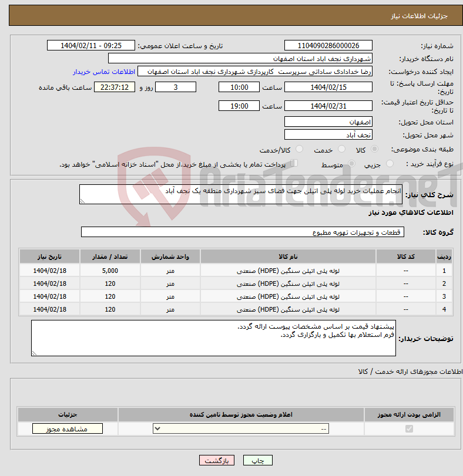Click the تاریخ نیاز column header
The width and height of the screenshot is (463, 476).
pyautogui.click(x=49, y=257)
